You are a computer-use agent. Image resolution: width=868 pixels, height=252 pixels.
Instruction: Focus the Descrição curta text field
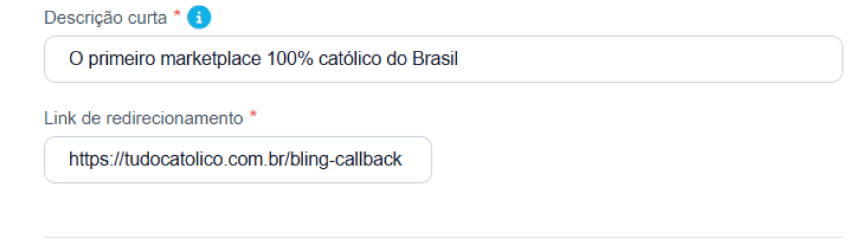coord(443,60)
